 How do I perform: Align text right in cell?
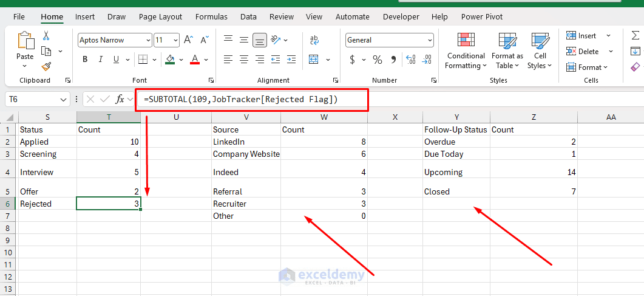coord(259,60)
